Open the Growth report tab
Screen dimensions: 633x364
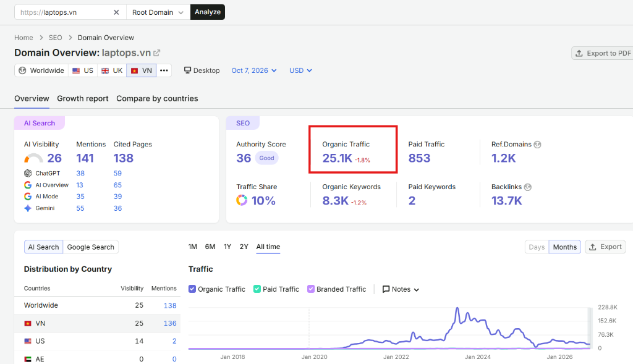[83, 98]
